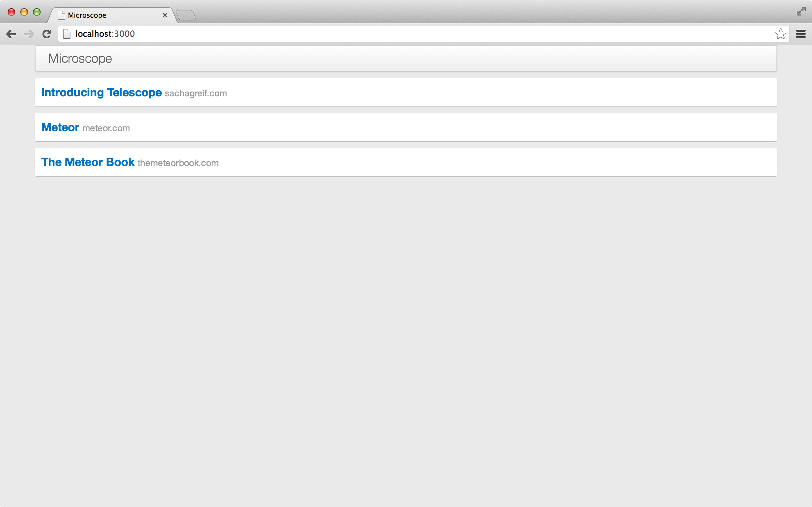Open the Chrome hamburger menu
Image resolution: width=812 pixels, height=507 pixels.
click(x=801, y=34)
